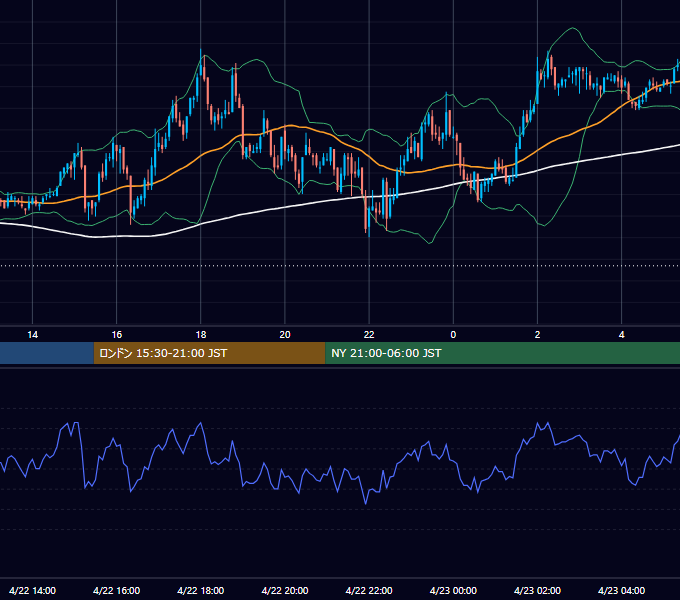
Task: Click the 4/23 00:00 date label
Action: pyautogui.click(x=453, y=590)
